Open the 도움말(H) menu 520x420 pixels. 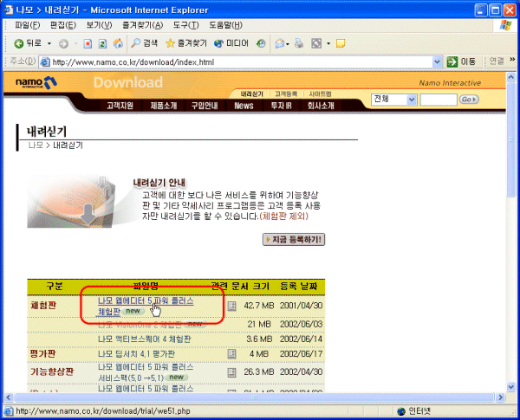pos(225,25)
